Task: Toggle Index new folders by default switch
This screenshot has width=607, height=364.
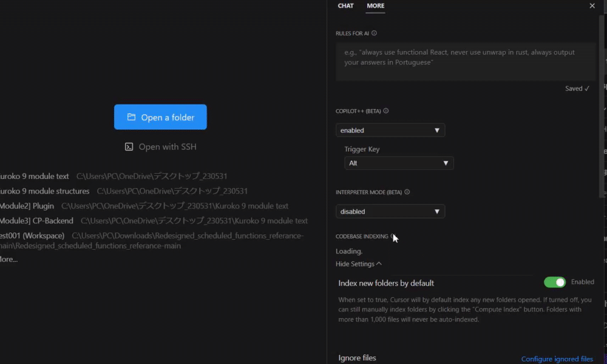Action: [555, 282]
